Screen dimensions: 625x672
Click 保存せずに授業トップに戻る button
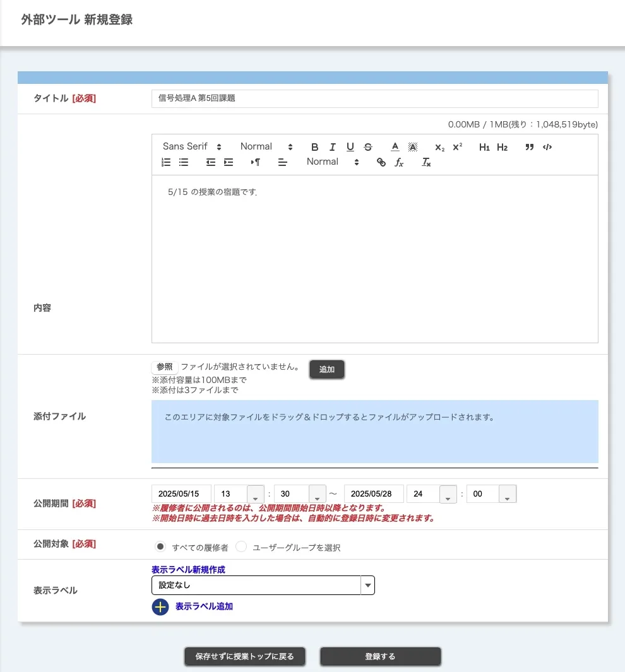[x=244, y=656]
